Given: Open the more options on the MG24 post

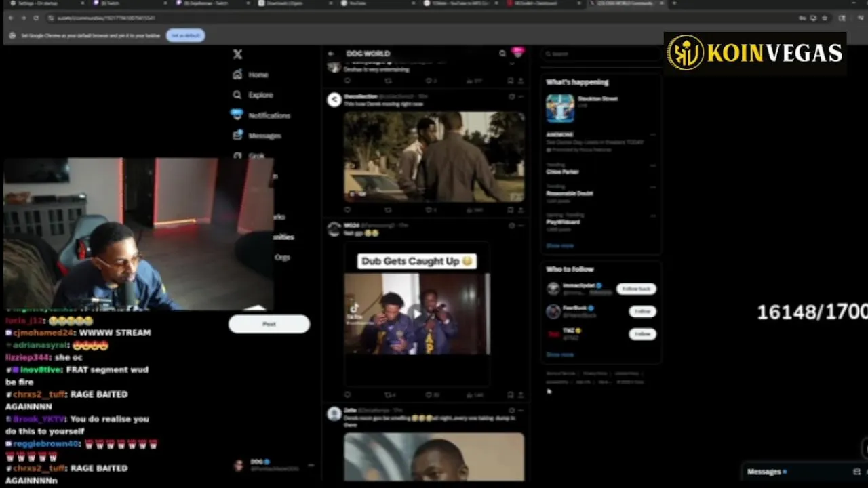Looking at the screenshot, I should click(x=521, y=226).
